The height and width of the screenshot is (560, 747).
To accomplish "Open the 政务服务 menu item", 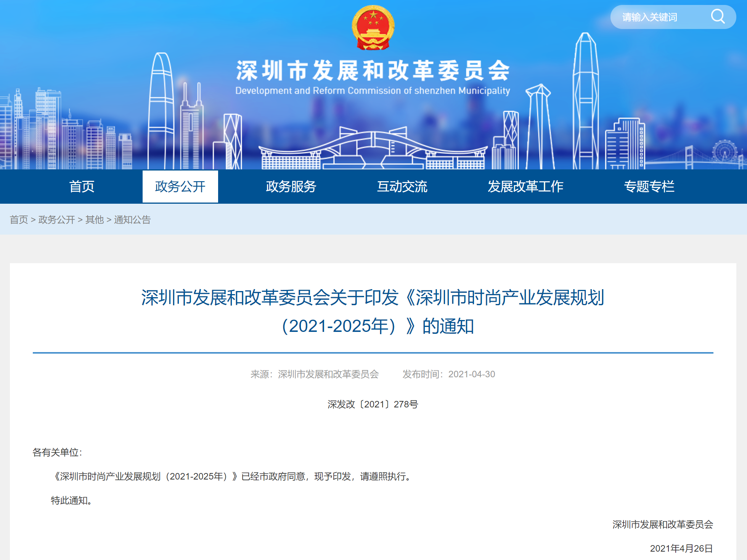I will point(291,187).
